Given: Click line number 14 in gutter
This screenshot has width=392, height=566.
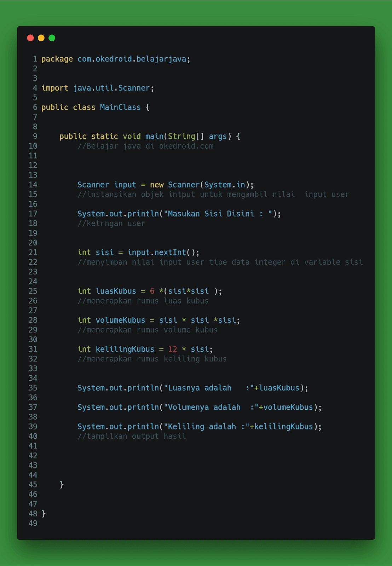Looking at the screenshot, I should pos(33,185).
